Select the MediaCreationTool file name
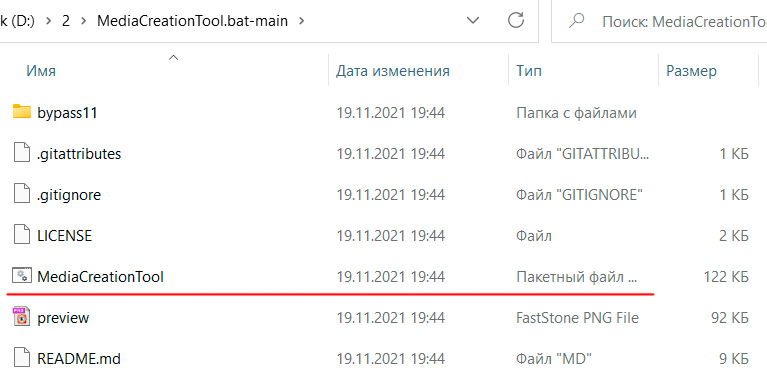The image size is (767, 386). point(100,277)
